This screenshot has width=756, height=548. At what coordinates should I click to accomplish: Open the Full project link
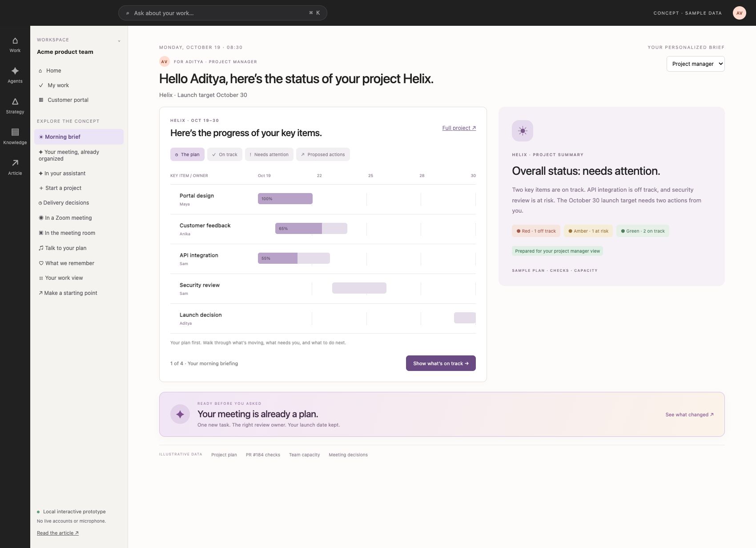pos(459,128)
